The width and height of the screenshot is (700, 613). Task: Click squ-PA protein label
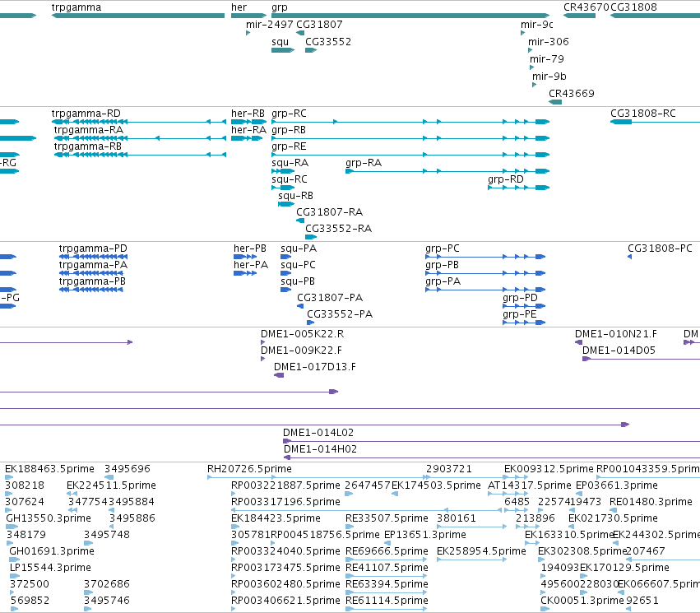pyautogui.click(x=299, y=248)
